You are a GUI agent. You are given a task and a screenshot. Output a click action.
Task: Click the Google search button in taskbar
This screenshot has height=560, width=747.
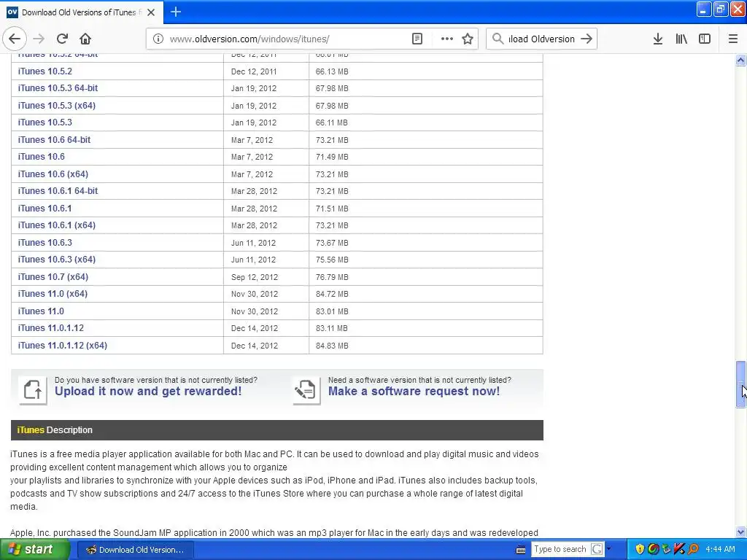tap(597, 549)
